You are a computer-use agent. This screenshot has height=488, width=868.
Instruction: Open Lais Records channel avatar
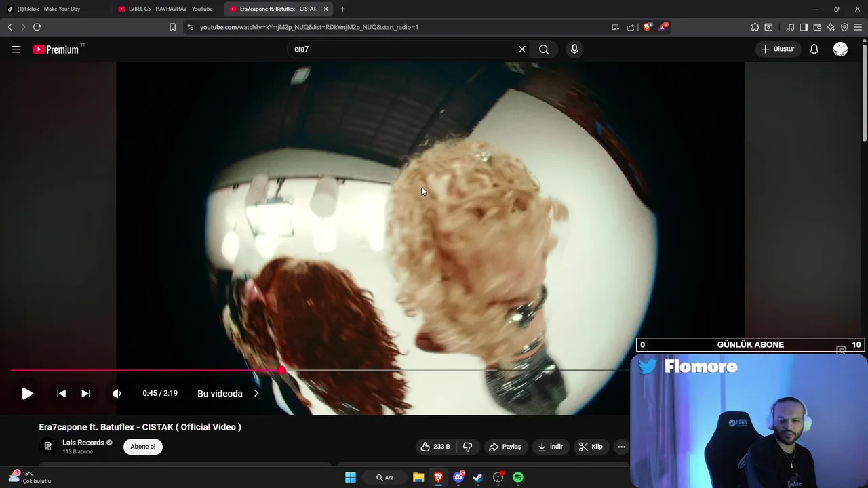[x=48, y=446]
